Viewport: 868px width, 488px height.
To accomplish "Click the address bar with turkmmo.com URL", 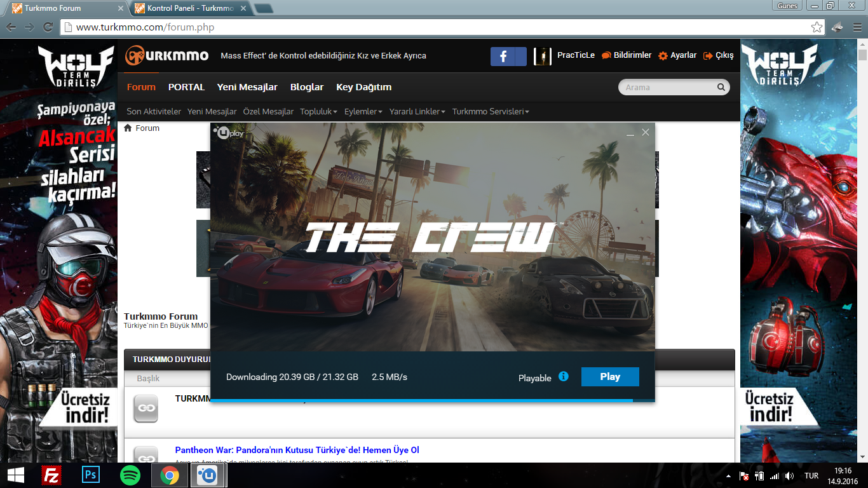I will [443, 27].
